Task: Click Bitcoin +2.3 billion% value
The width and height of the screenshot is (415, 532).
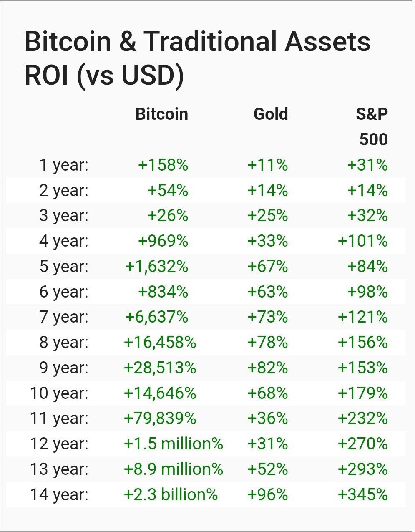Action: (x=171, y=495)
